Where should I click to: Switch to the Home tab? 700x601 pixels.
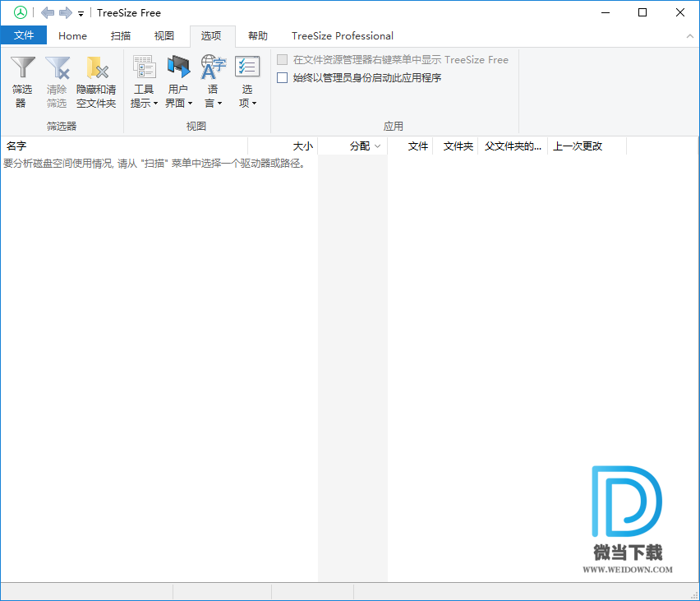click(x=73, y=35)
